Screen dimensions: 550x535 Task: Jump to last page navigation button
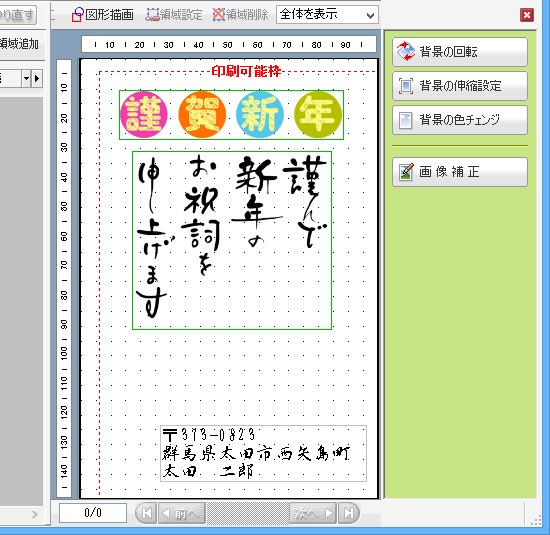coord(349,513)
